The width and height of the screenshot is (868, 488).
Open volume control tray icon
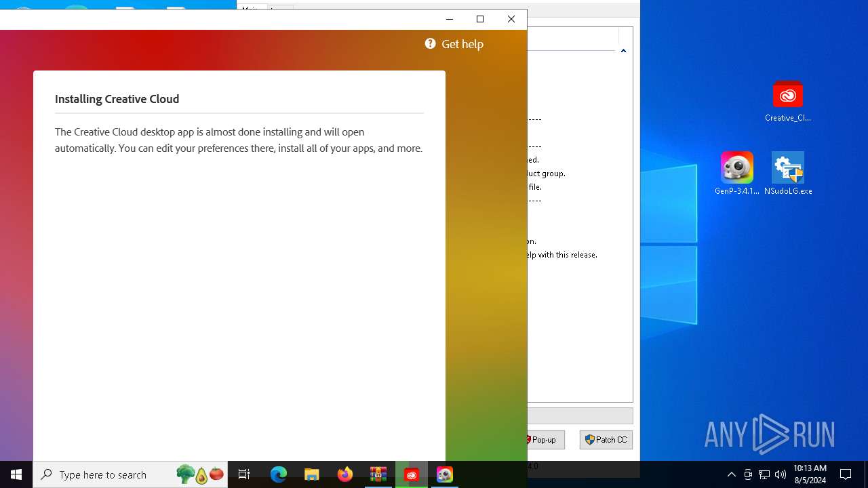tap(781, 474)
